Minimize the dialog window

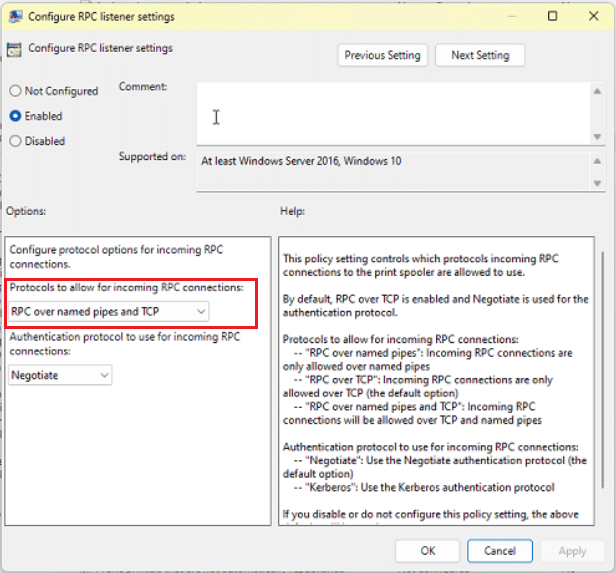click(512, 16)
